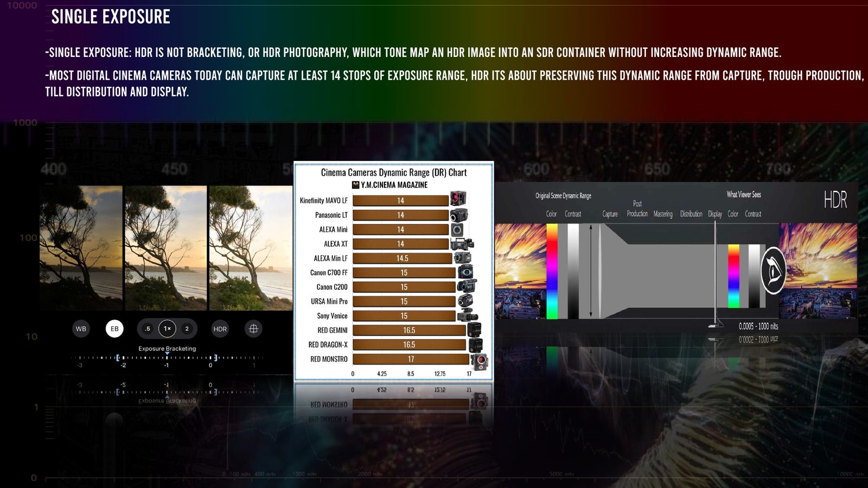The image size is (868, 488).
Task: Open the grid overlay icon
Action: [253, 329]
